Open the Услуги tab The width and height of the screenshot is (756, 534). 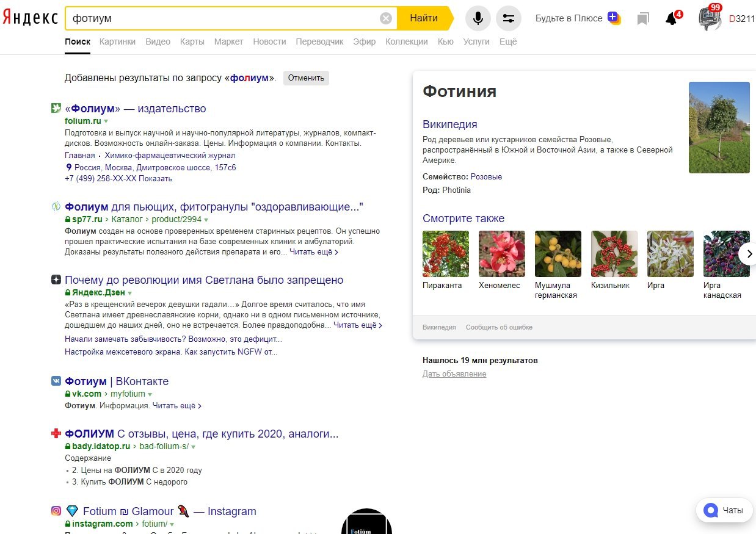pos(476,41)
